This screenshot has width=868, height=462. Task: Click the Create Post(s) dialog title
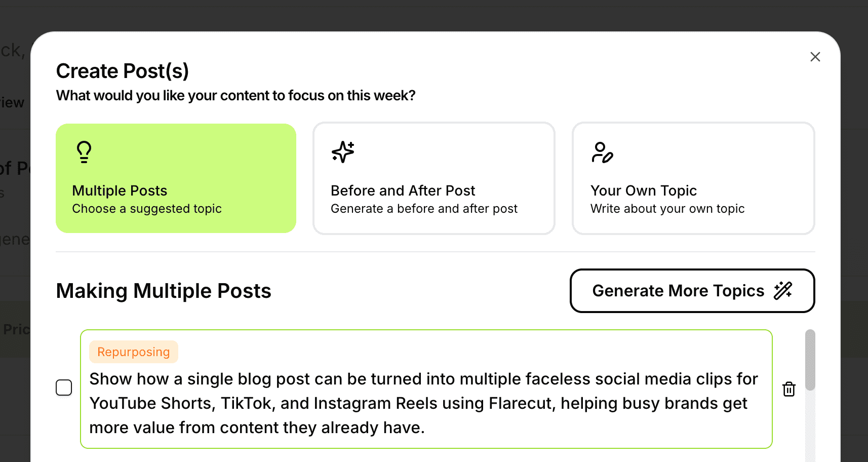click(x=123, y=71)
